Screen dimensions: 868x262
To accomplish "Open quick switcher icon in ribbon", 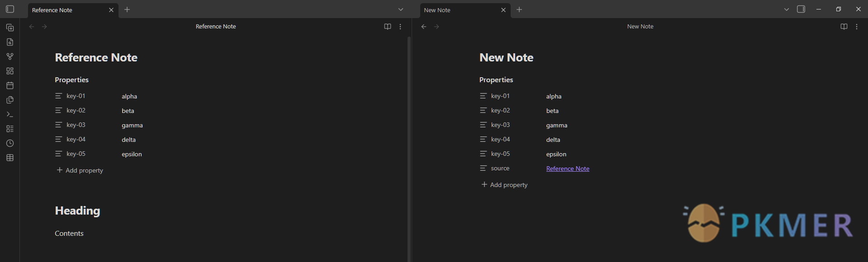I will click(10, 28).
